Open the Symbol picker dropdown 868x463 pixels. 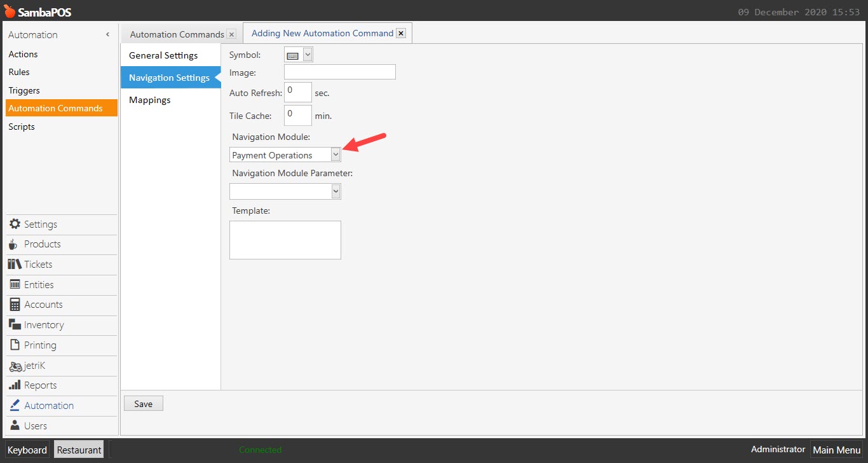(x=307, y=54)
